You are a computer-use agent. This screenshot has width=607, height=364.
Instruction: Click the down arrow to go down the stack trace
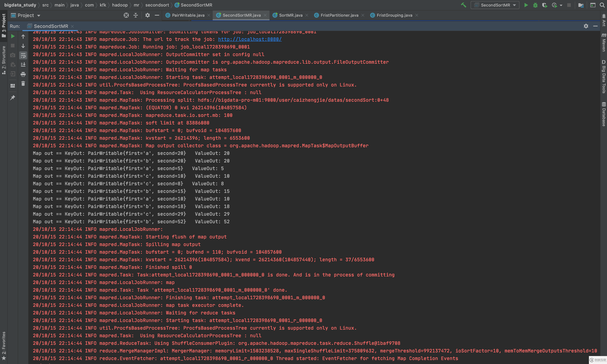point(23,46)
